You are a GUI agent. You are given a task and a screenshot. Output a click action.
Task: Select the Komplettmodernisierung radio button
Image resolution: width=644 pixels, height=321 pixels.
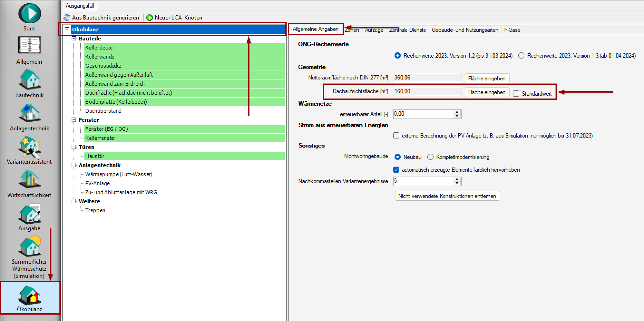[430, 157]
